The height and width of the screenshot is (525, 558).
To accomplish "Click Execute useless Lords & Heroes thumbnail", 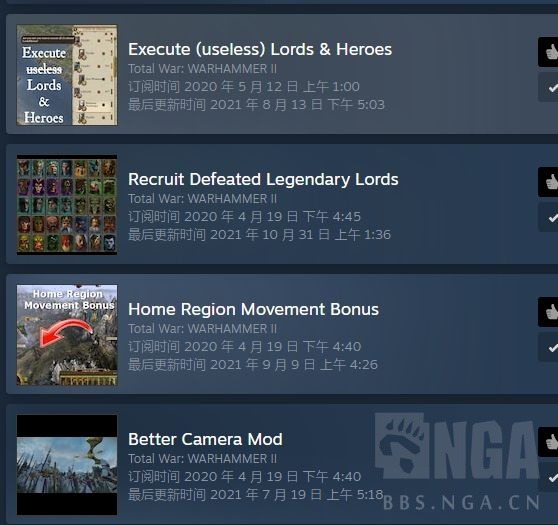I will 67,75.
